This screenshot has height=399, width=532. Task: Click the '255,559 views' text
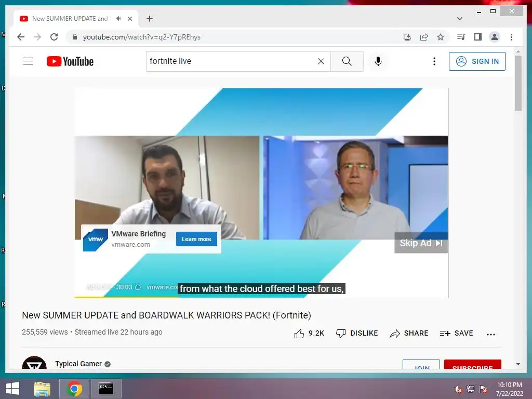45,332
